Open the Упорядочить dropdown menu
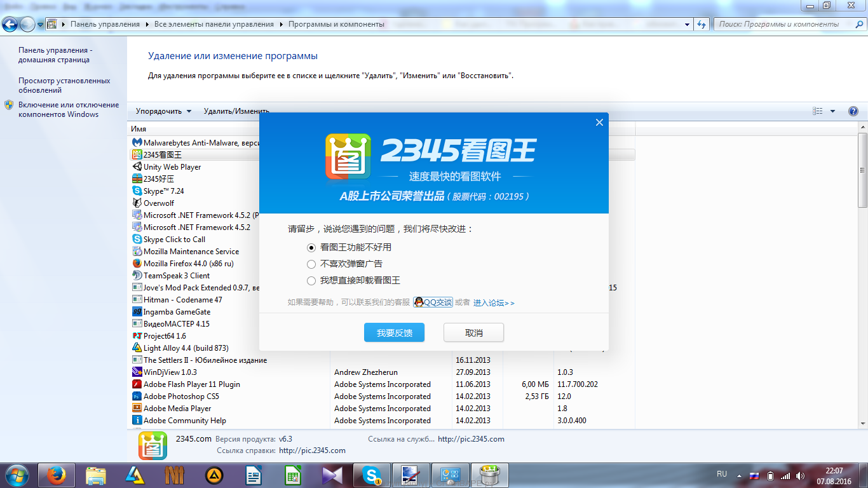Screen dimensions: 868x488 pyautogui.click(x=163, y=111)
